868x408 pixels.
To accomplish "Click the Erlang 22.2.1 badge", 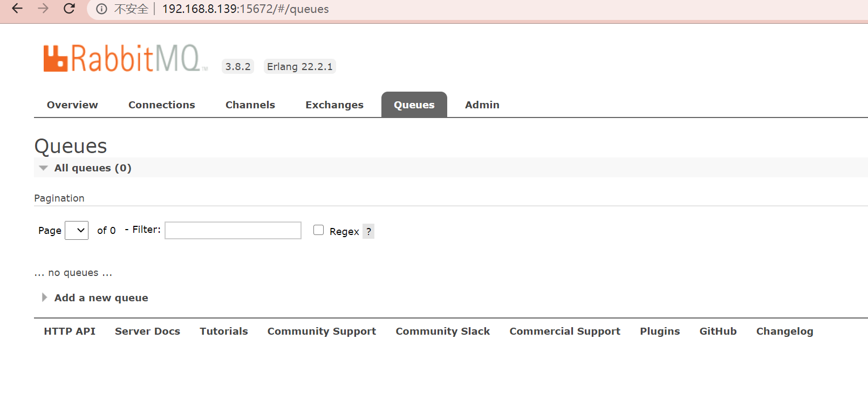I will click(x=300, y=66).
